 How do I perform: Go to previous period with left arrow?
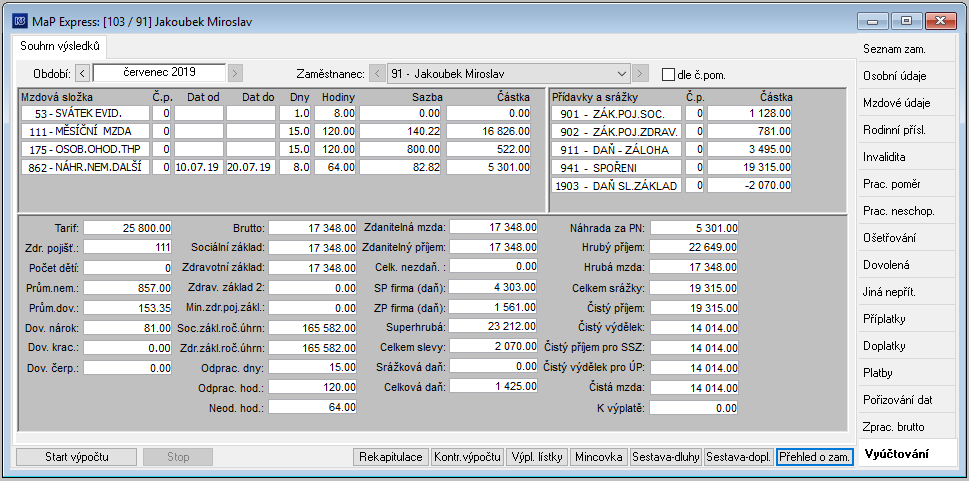click(83, 73)
